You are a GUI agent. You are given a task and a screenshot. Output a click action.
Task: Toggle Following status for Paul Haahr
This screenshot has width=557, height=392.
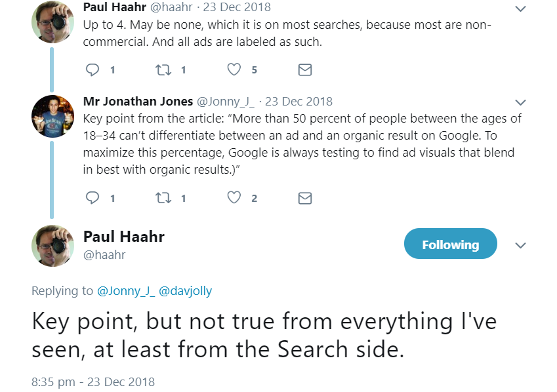[x=450, y=243]
